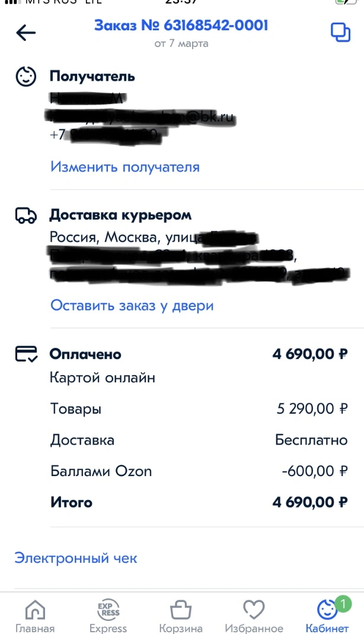The width and height of the screenshot is (364, 634).
Task: Switch to the Главная tab label
Action: pos(35,628)
